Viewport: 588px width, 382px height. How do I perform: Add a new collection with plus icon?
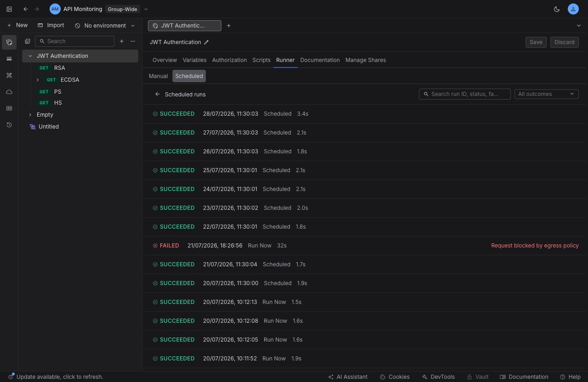coord(122,41)
